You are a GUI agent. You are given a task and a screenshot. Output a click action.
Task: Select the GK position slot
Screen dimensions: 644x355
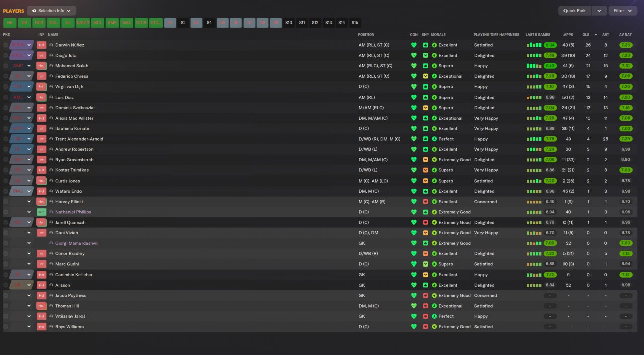pos(10,23)
